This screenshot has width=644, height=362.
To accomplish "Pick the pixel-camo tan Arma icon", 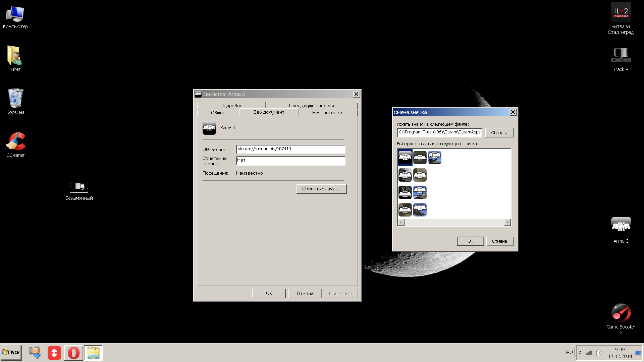I will tap(420, 175).
